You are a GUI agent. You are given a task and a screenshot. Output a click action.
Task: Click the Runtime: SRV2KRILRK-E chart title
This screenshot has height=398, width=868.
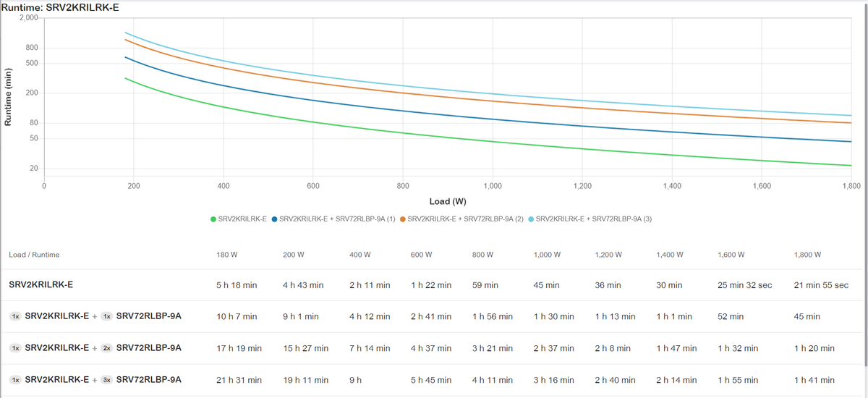coord(61,7)
